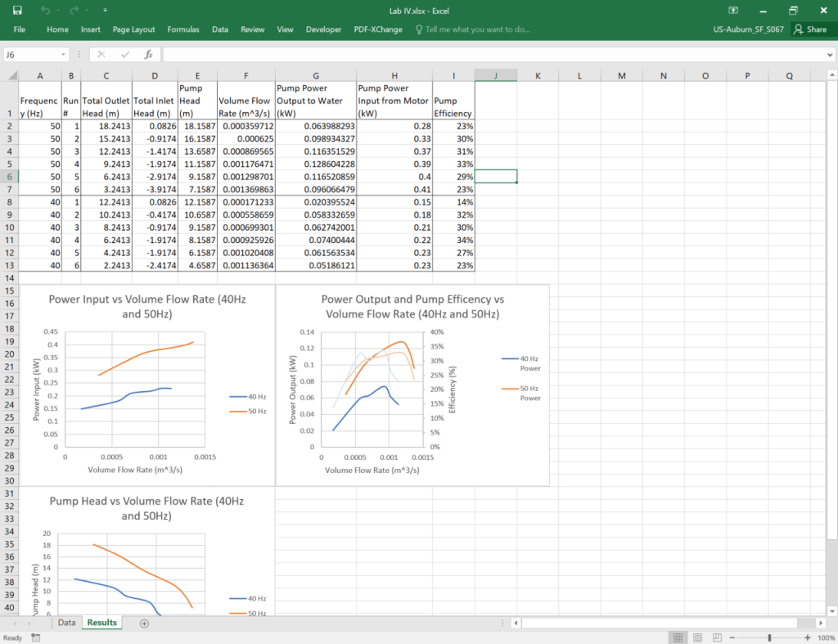The image size is (838, 644).
Task: Add a new sheet with plus icon
Action: (144, 623)
